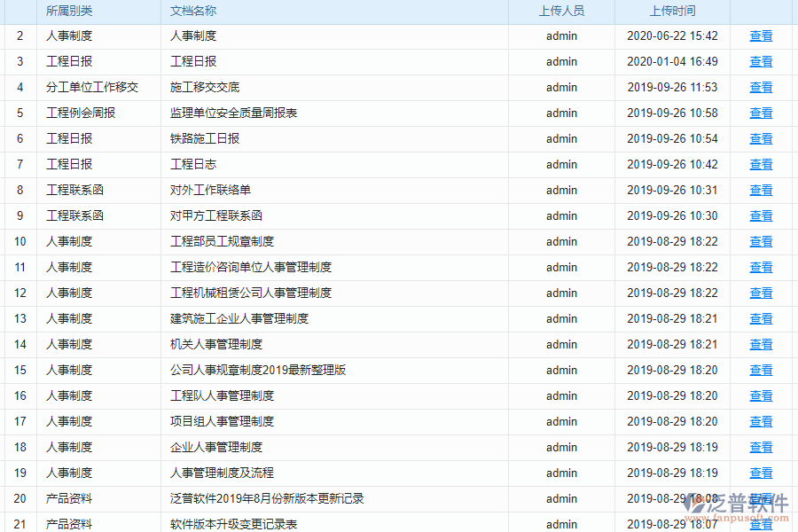Open 查看 link for 铁路施工日报
The image size is (798, 532).
pyautogui.click(x=762, y=139)
